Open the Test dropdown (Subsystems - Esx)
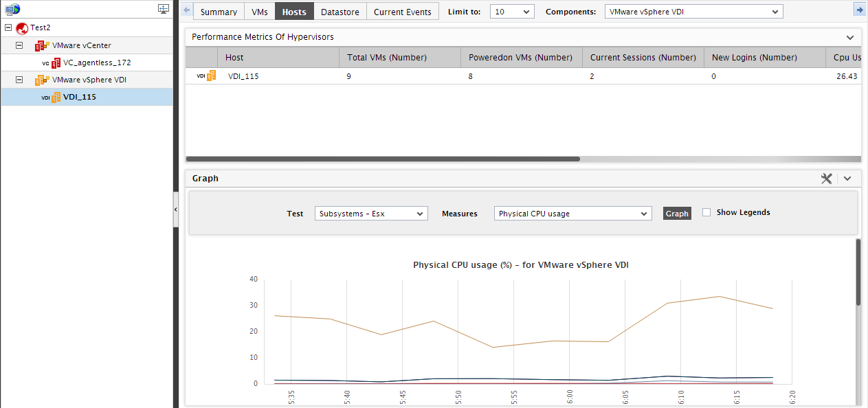Viewport: 868px width, 408px height. [371, 214]
